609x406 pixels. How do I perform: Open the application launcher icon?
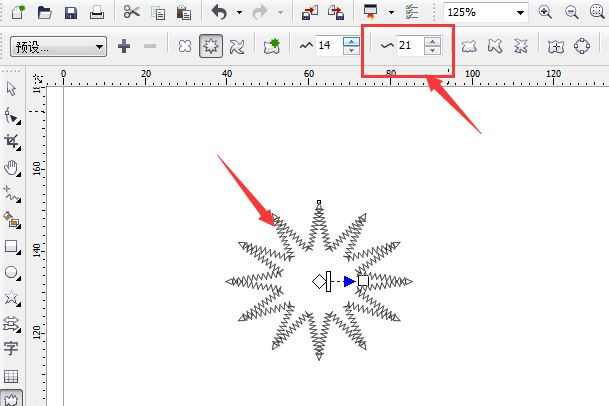pyautogui.click(x=371, y=12)
